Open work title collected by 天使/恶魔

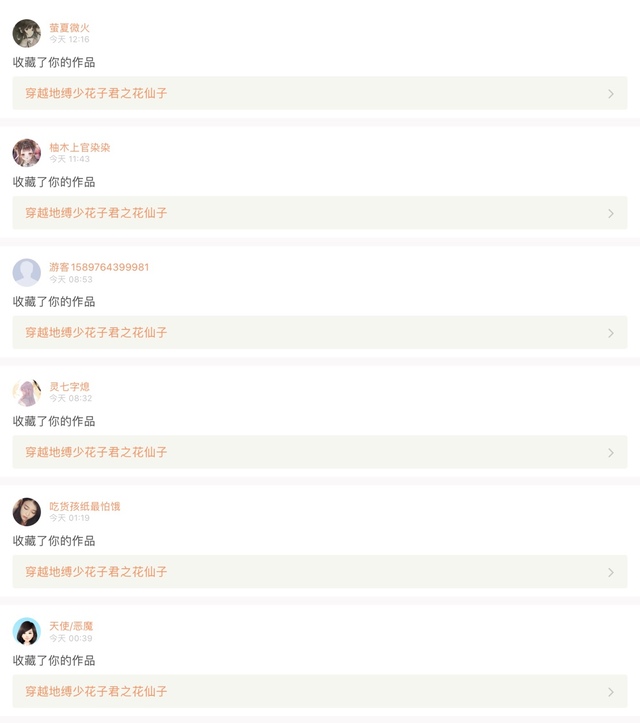(96, 691)
